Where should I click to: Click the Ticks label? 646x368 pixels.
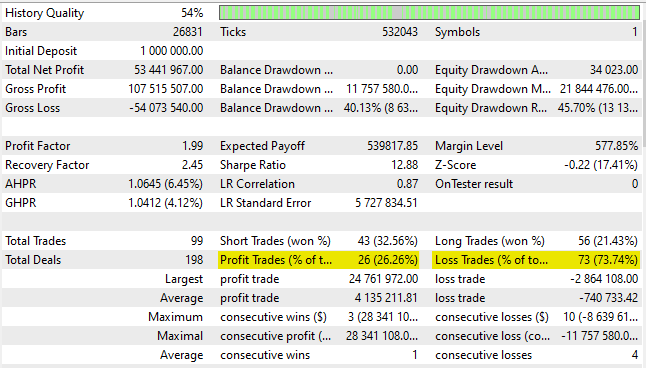pyautogui.click(x=233, y=32)
